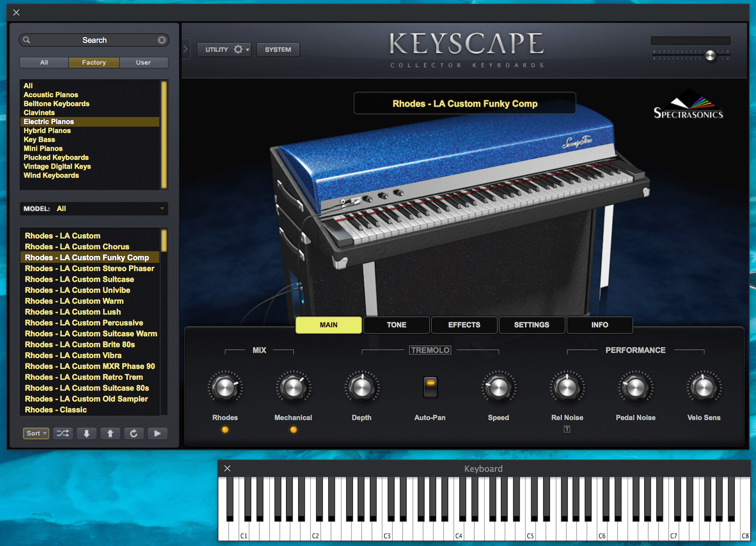The height and width of the screenshot is (546, 756).
Task: Toggle the TREMOLO section on or off
Action: click(430, 350)
